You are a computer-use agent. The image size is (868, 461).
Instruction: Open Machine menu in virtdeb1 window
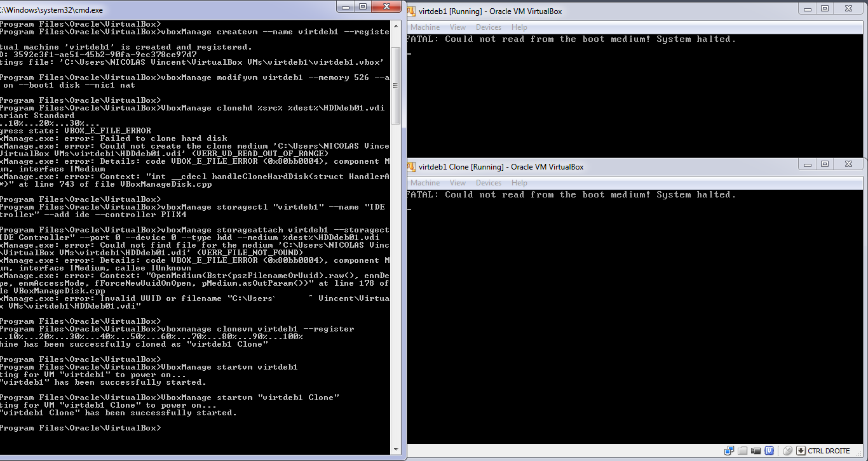tap(425, 27)
